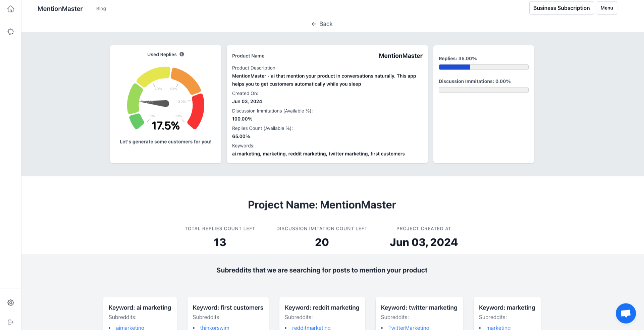Click the MentionMaster product name value

pyautogui.click(x=400, y=56)
